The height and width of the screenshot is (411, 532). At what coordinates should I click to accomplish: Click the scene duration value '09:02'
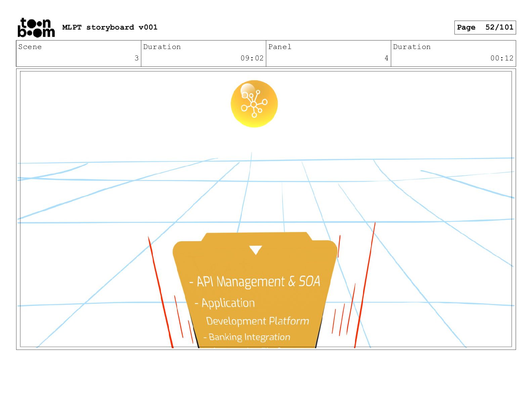pos(252,58)
